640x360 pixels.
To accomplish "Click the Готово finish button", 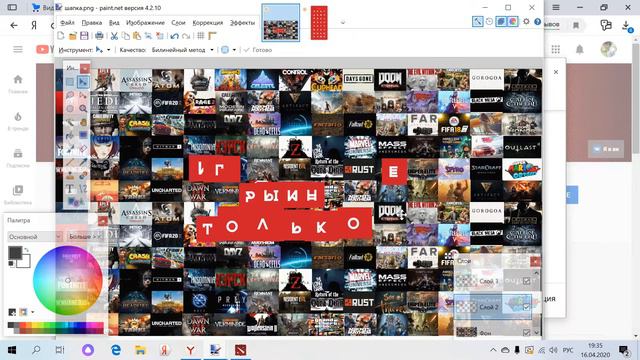I will tap(258, 50).
